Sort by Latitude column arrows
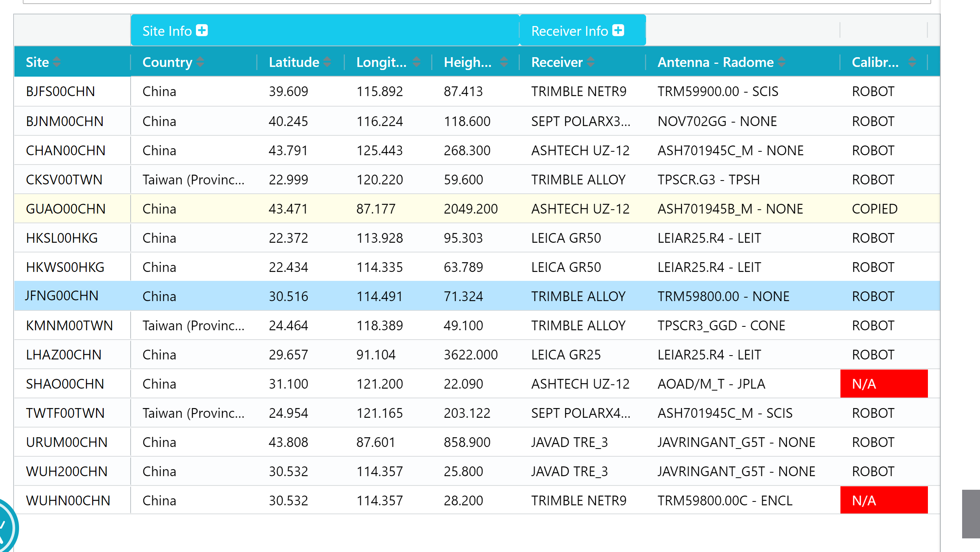 click(327, 62)
